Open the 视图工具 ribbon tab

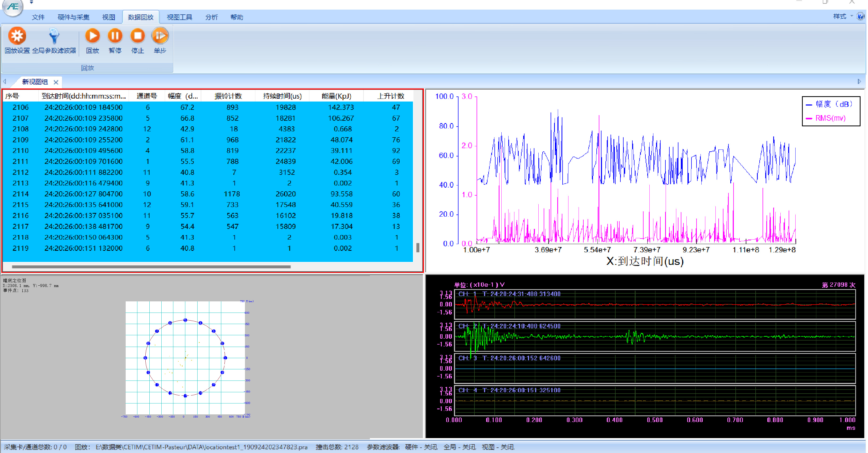click(x=179, y=17)
